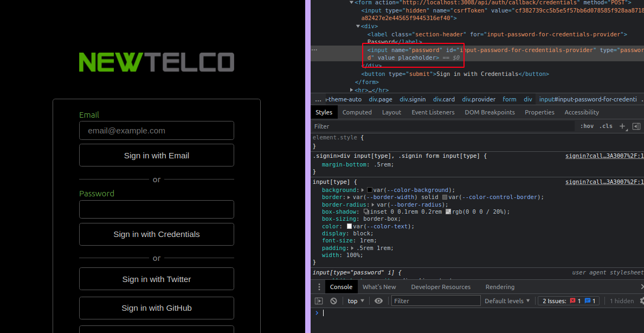This screenshot has height=333, width=644.
Task: Select div.card breadcrumb
Action: click(x=444, y=99)
